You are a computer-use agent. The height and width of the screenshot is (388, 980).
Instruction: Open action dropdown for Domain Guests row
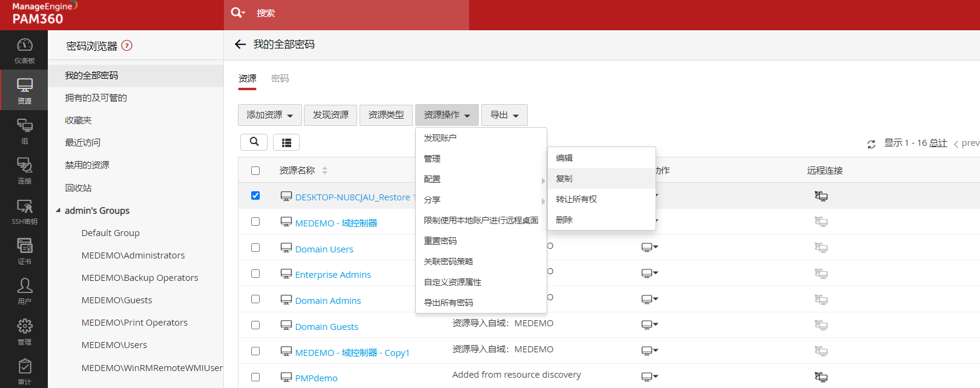click(x=649, y=325)
